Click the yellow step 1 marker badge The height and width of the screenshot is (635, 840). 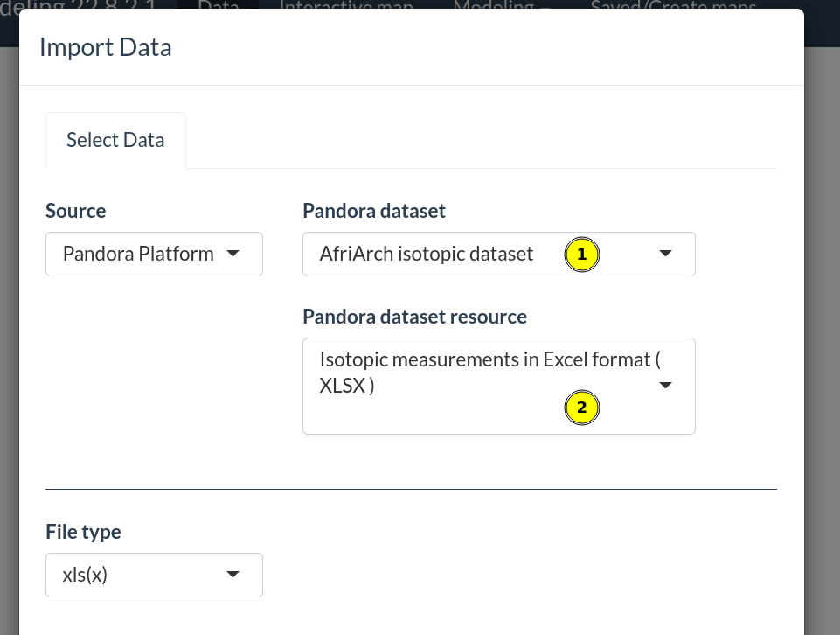pos(582,255)
